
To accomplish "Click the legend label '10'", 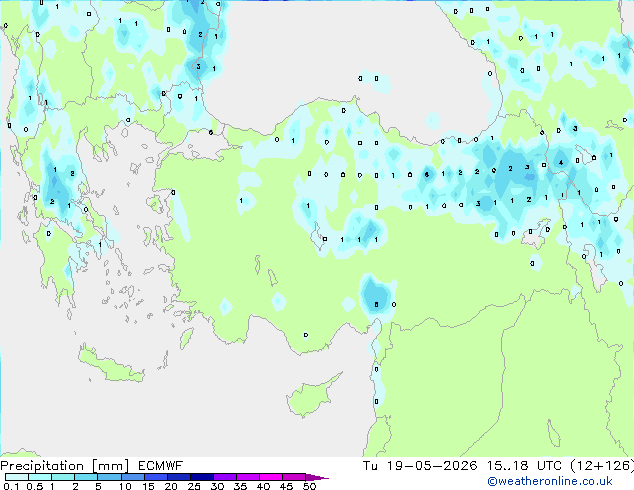I will (125, 486).
